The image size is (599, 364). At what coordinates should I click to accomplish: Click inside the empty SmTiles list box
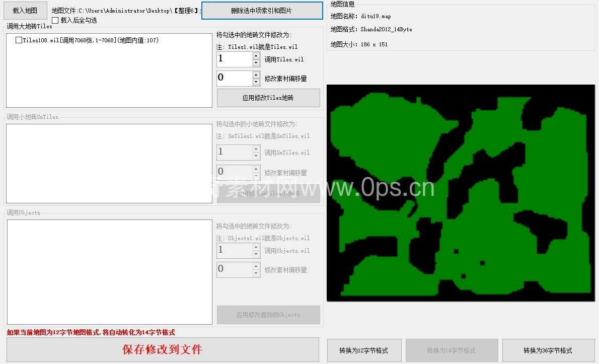tap(109, 164)
